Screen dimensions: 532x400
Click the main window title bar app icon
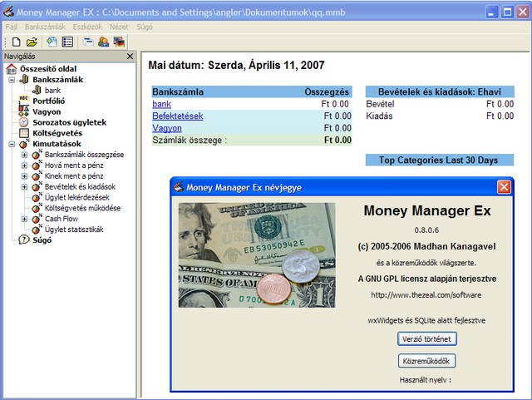click(x=8, y=12)
